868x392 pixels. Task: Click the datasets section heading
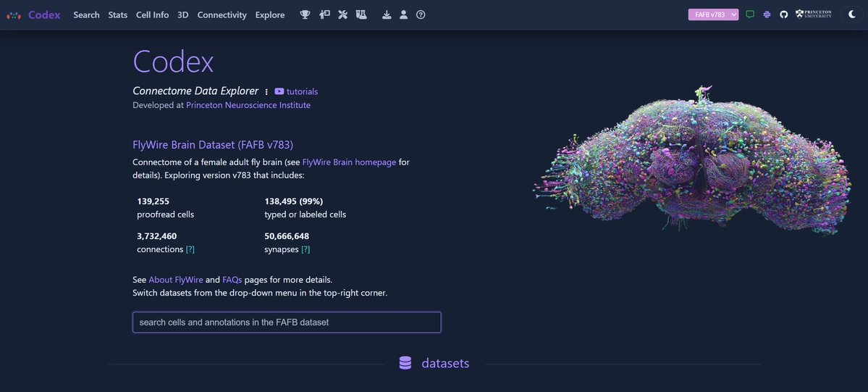445,363
